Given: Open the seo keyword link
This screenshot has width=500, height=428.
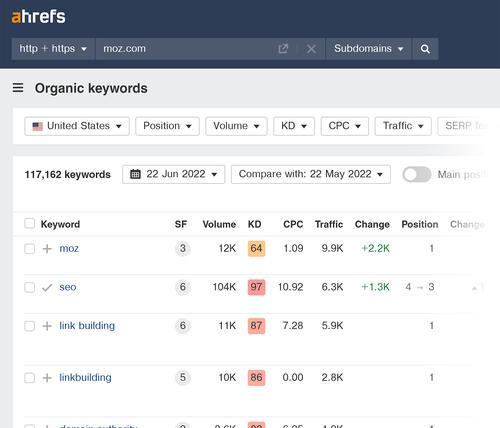Looking at the screenshot, I should [68, 287].
